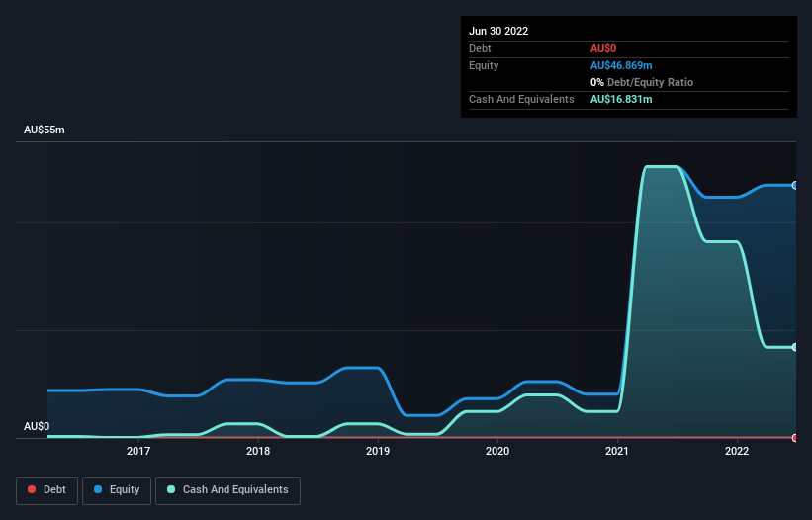Click the 2019 x-axis label
Screen dimensions: 812x520
(x=378, y=451)
